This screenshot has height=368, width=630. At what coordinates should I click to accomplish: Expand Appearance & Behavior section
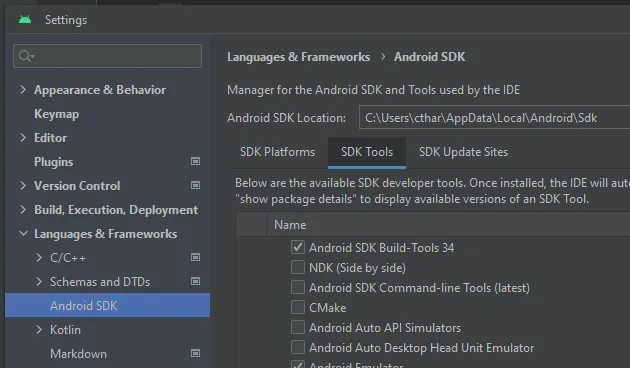tap(23, 90)
